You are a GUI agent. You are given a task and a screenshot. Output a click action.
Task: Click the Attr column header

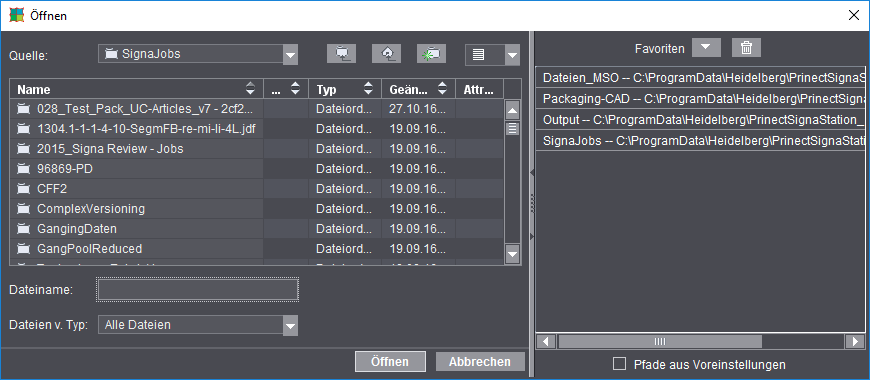[x=479, y=89]
